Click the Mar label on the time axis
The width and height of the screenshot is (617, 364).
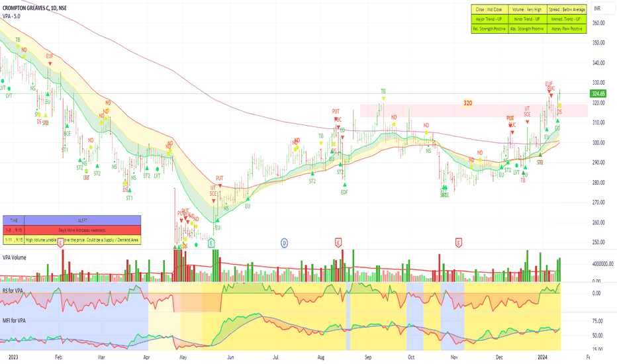point(101,357)
